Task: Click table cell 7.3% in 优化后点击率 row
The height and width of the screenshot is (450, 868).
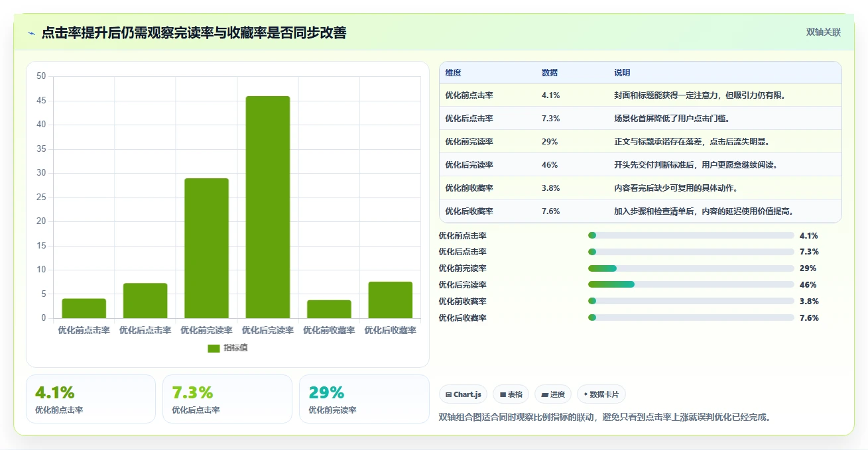Action: [550, 119]
